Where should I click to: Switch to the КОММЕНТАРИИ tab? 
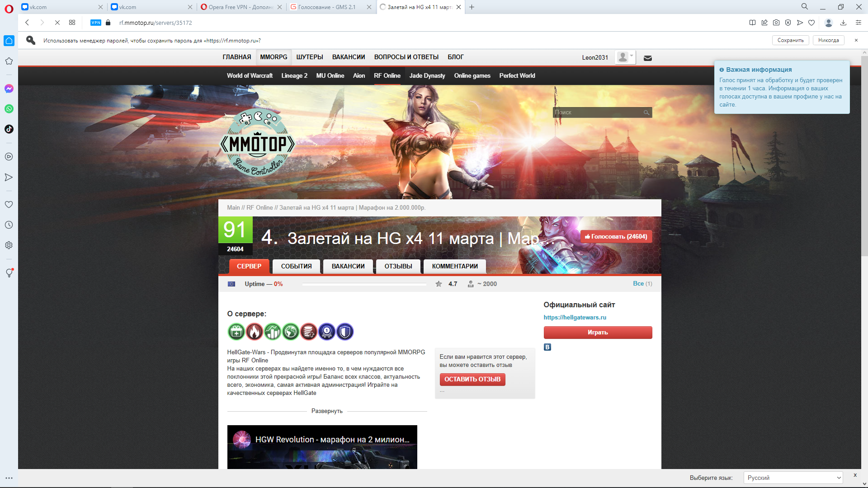tap(455, 266)
